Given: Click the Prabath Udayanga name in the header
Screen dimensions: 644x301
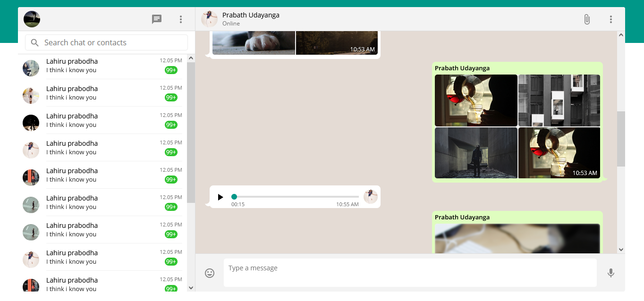Looking at the screenshot, I should (x=251, y=15).
